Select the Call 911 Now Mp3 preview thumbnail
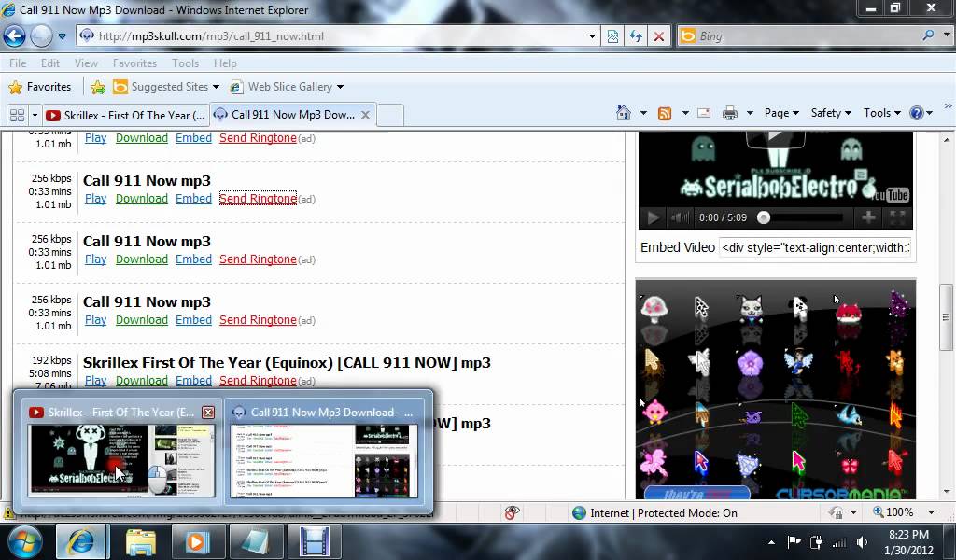 (x=324, y=459)
